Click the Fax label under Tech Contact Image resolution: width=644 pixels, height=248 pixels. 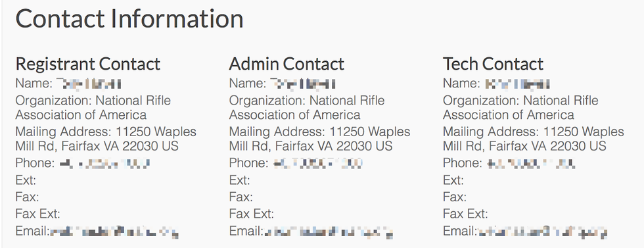pyautogui.click(x=454, y=197)
